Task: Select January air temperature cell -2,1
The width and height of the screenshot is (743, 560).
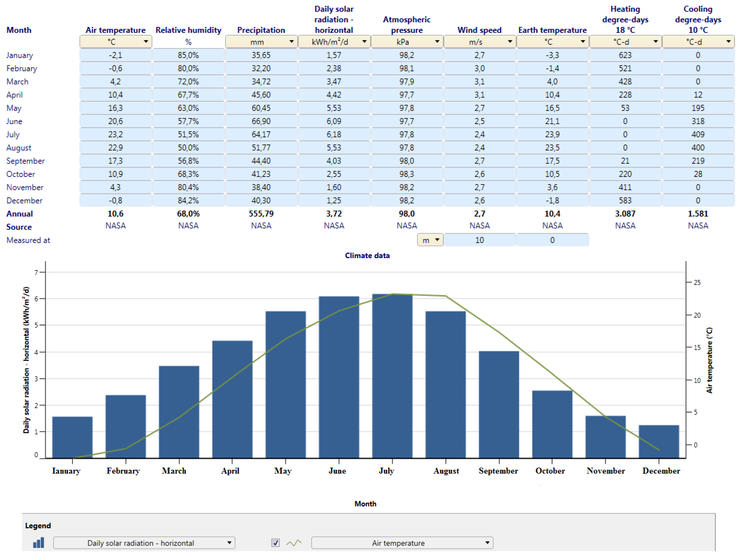Action: click(x=116, y=55)
